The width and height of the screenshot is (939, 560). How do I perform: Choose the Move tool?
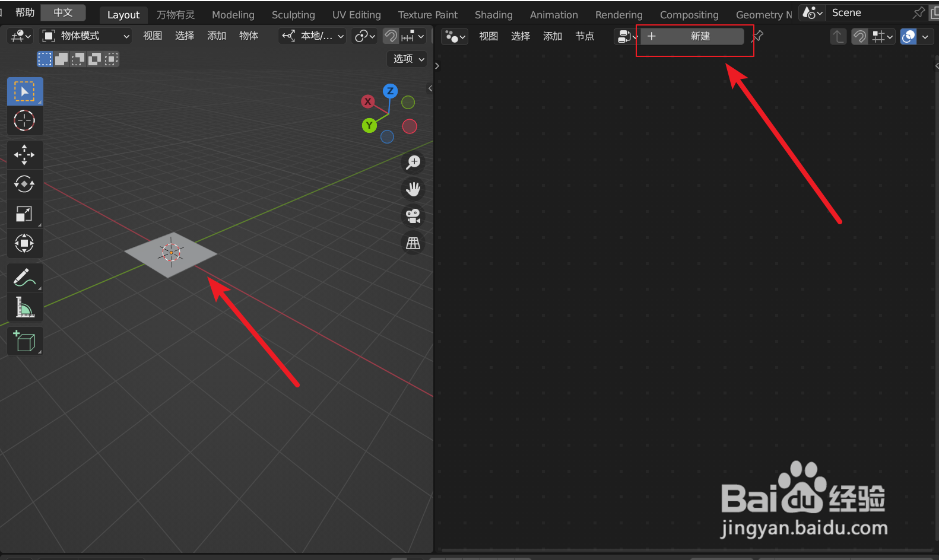tap(25, 155)
